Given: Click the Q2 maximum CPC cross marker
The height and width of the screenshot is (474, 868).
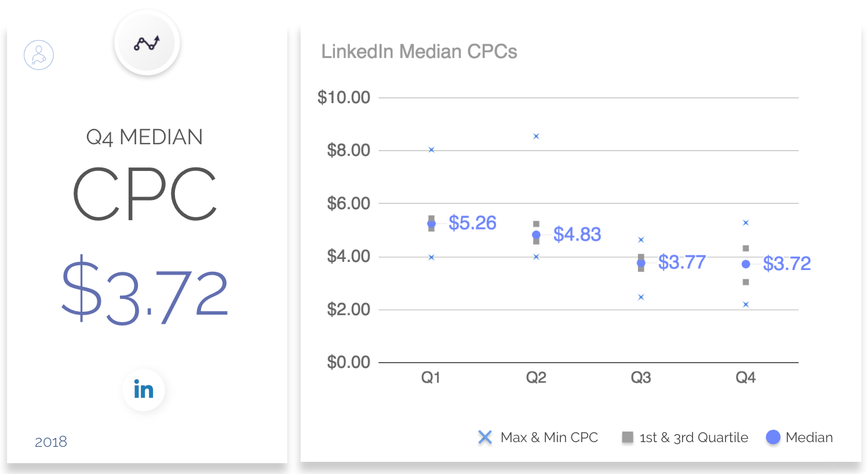Looking at the screenshot, I should (536, 136).
